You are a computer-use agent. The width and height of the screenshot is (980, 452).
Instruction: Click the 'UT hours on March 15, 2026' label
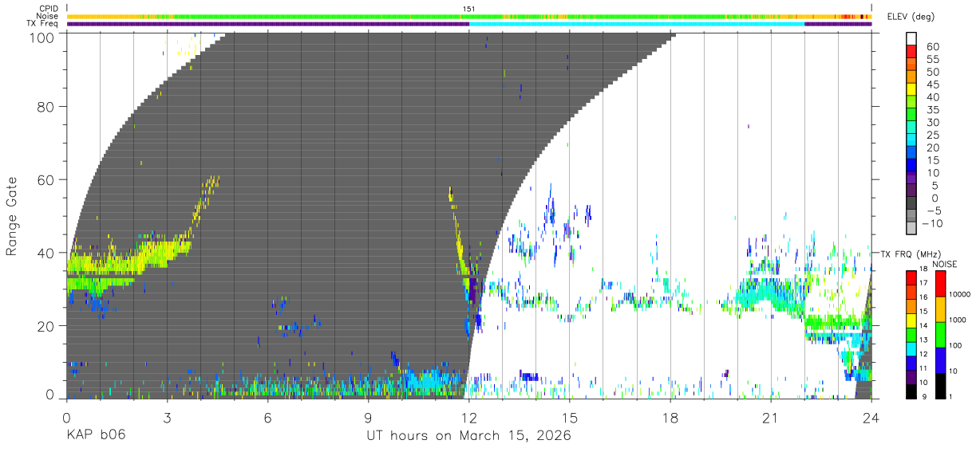[x=468, y=436]
